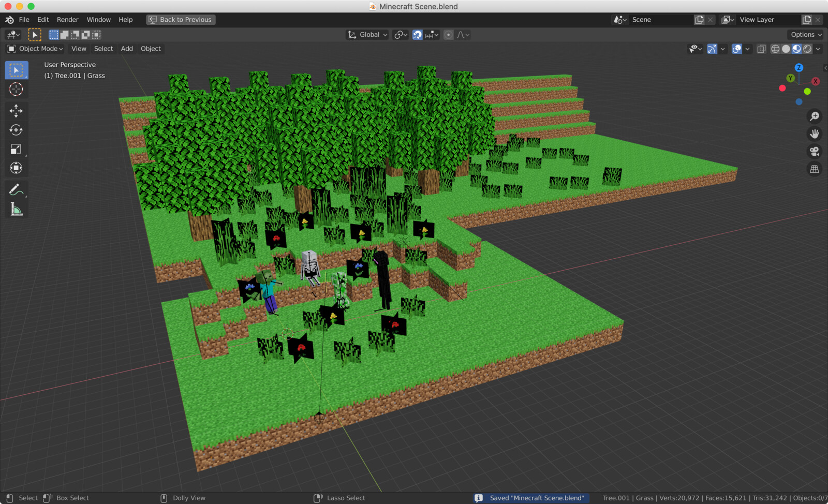This screenshot has width=828, height=504.
Task: Expand the gizmo options arrow
Action: 723,49
